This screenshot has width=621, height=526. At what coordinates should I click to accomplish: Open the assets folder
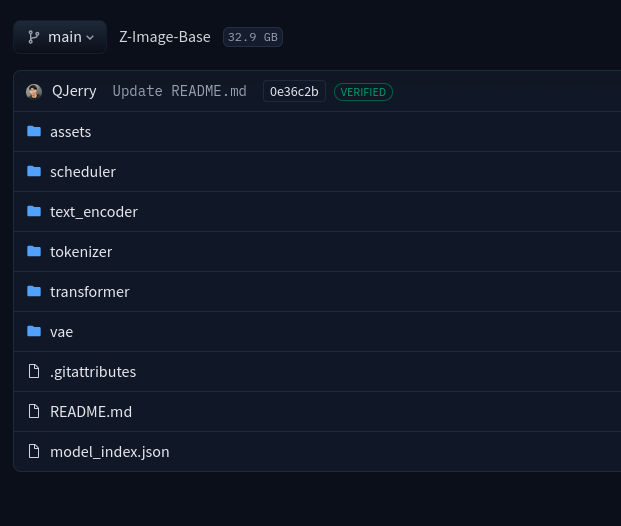(70, 132)
